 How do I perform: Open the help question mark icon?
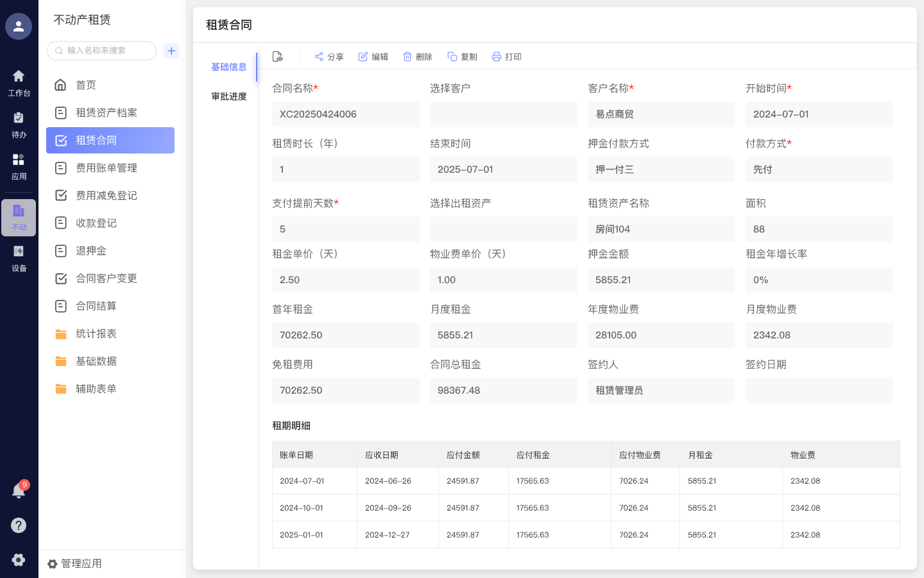coord(19,525)
